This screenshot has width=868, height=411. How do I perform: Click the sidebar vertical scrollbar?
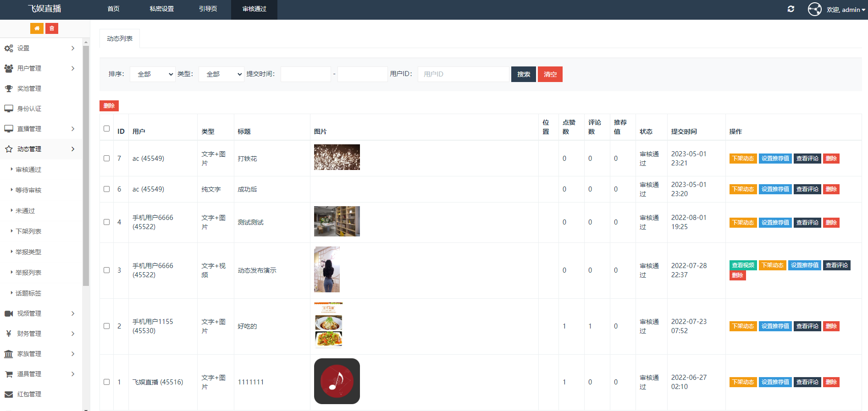click(x=86, y=165)
